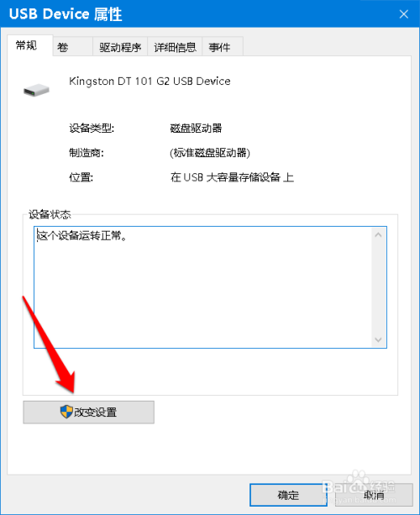Click the (标准磁盘驱动器) manufacturer value

pyautogui.click(x=210, y=153)
